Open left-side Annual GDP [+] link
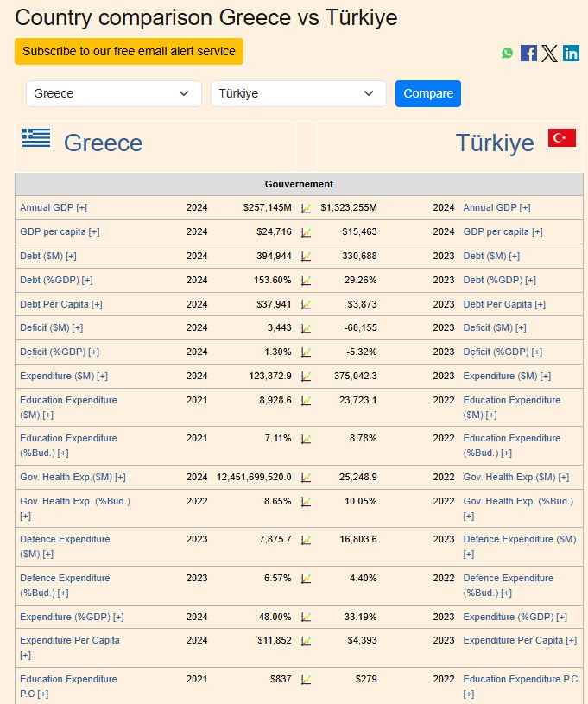Viewport: 588px width, 704px height. pos(54,207)
